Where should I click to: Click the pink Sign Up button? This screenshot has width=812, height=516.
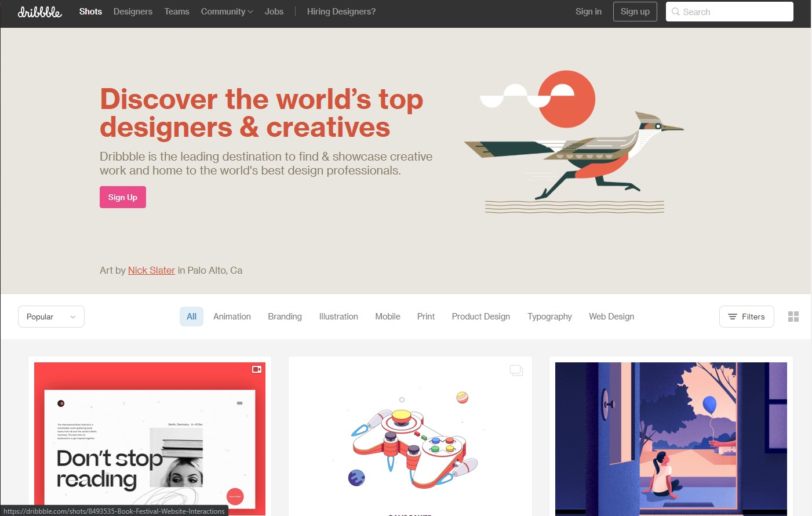click(123, 197)
